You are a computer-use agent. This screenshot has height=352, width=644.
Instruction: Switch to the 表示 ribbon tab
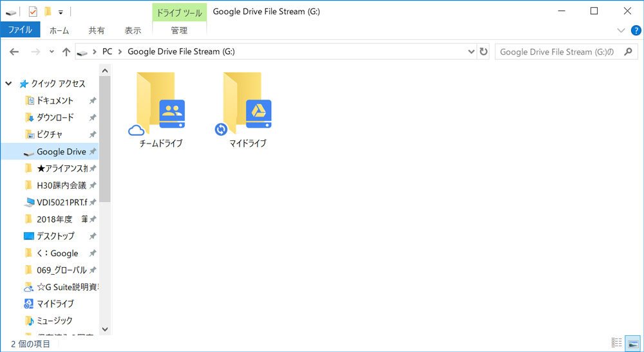133,30
